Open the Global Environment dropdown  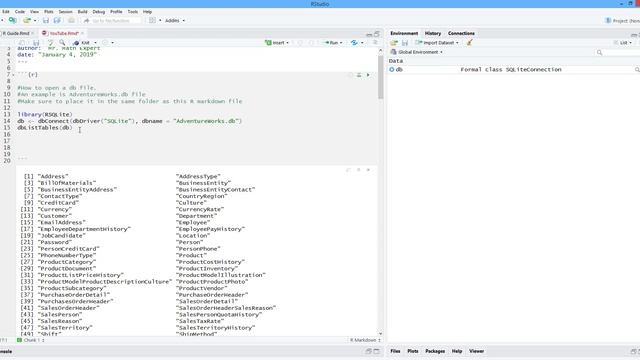tap(417, 52)
